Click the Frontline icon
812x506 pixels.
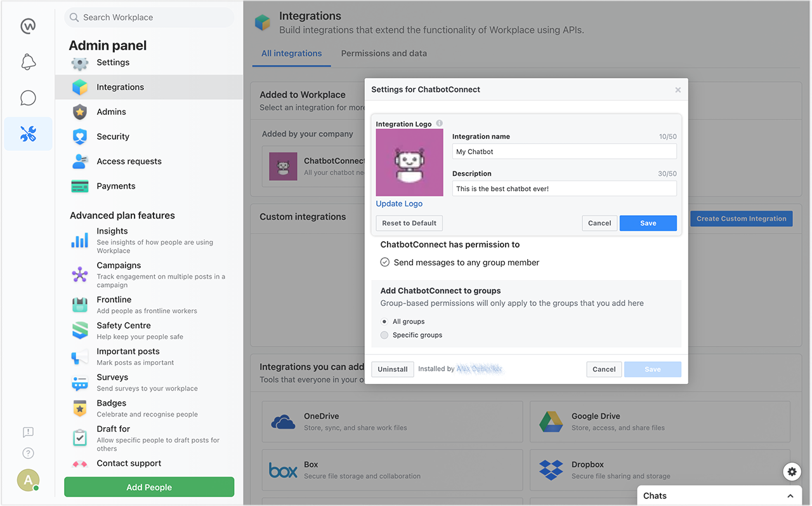coord(80,305)
